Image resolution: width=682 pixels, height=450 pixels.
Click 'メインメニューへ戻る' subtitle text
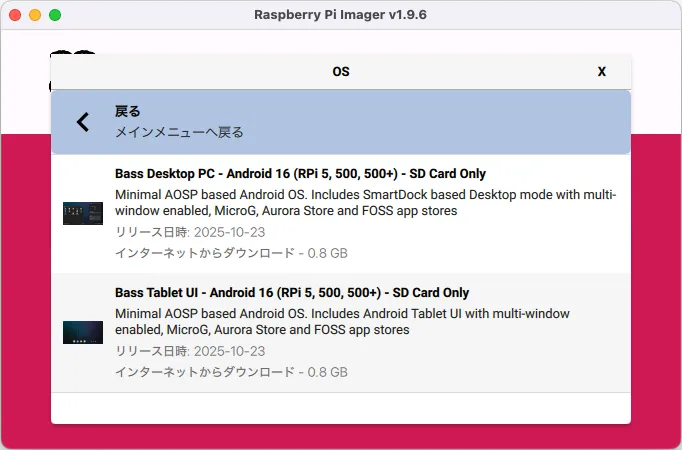(x=179, y=132)
